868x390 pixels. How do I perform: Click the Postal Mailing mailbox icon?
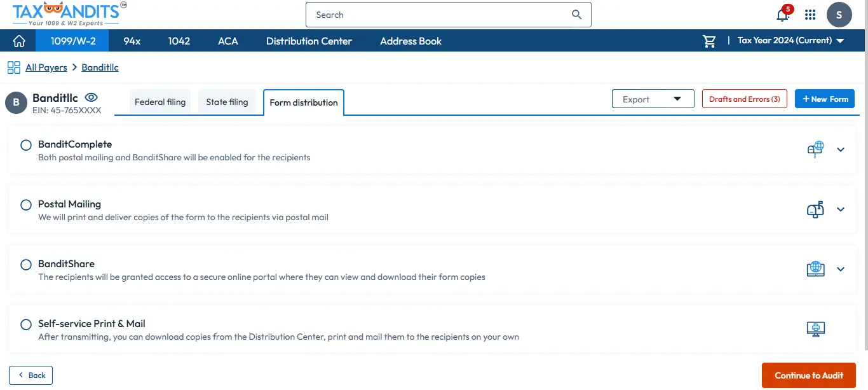(815, 209)
